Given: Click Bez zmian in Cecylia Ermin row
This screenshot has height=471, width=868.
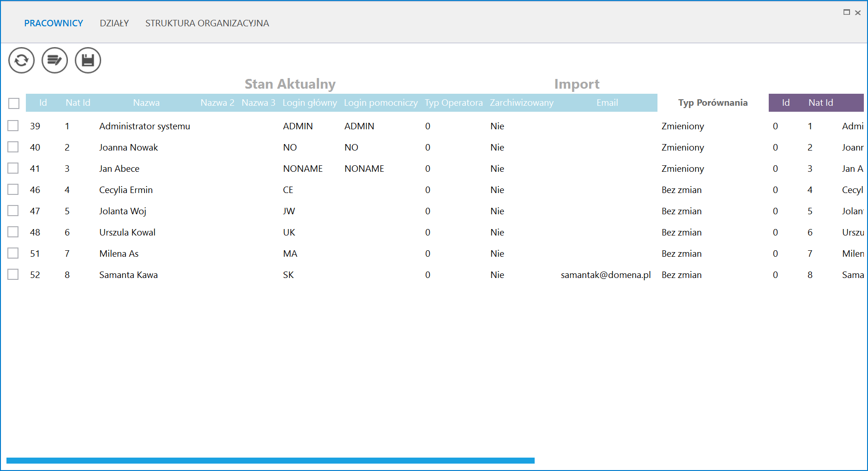Looking at the screenshot, I should click(681, 190).
